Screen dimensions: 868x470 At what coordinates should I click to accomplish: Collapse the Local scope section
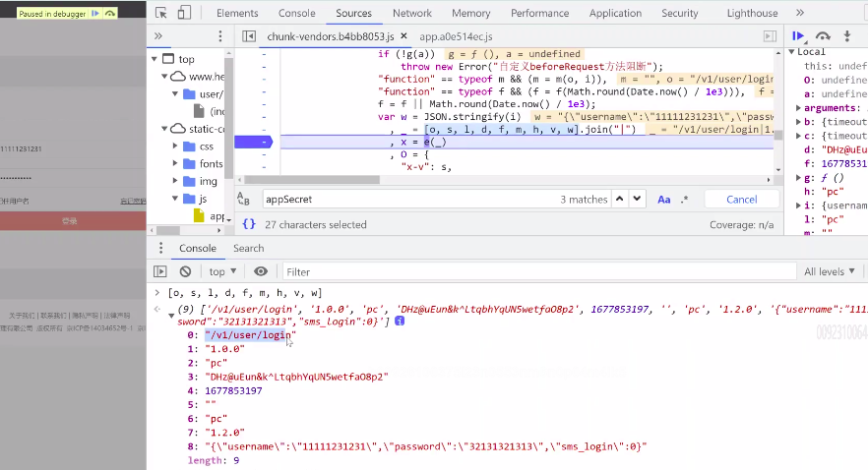(791, 52)
